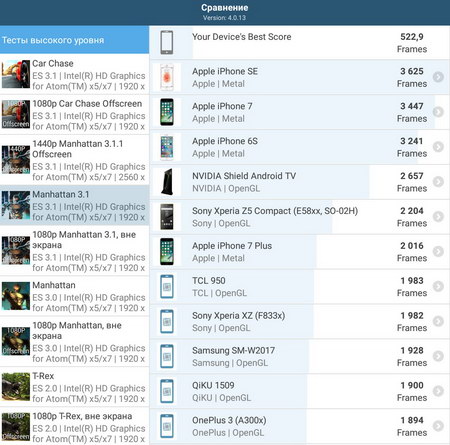Click the TCL | OpenGL subtitle
This screenshot has height=445, width=450.
tap(219, 293)
